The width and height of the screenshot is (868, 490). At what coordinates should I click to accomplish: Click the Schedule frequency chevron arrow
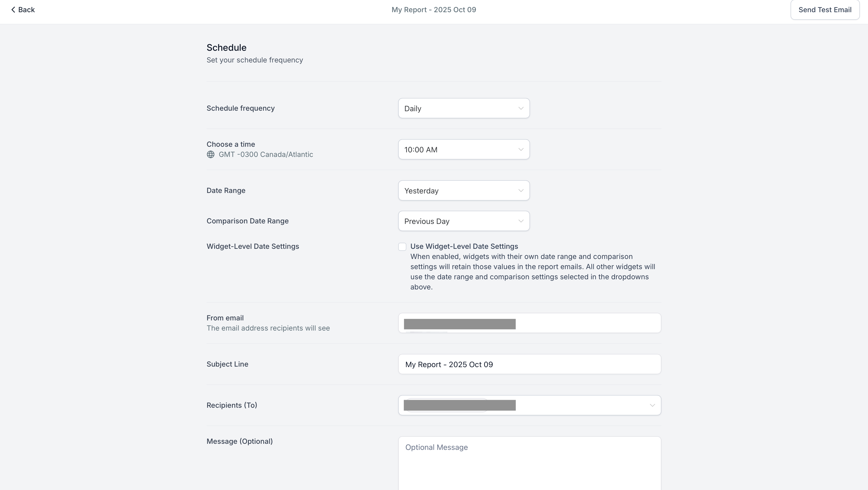[521, 108]
